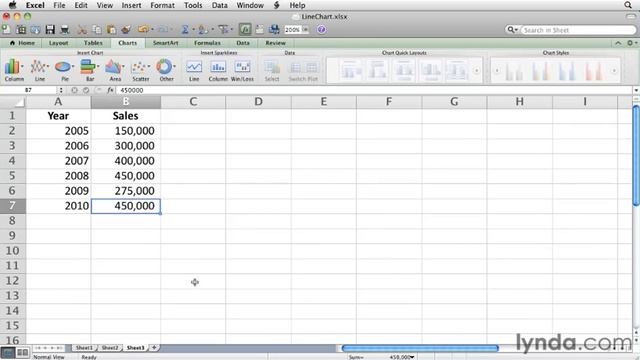Open the zoom 200% dropdown
This screenshot has width=640, height=360.
(305, 30)
